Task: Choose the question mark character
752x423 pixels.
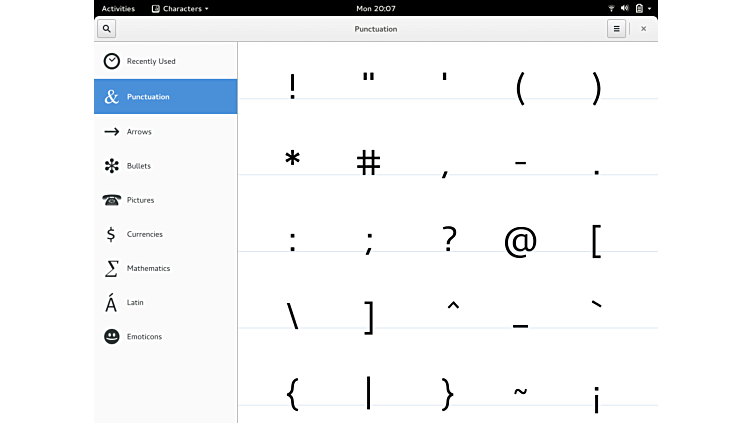Action: tap(449, 240)
